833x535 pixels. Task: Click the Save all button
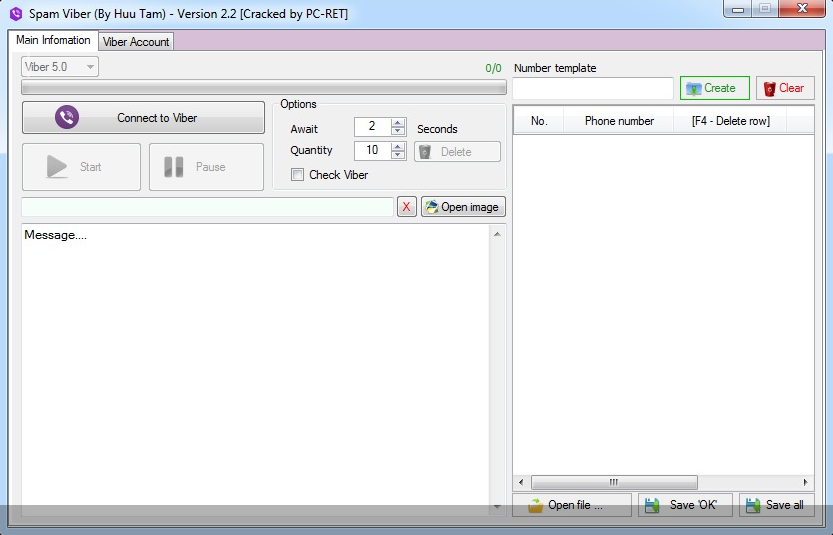click(x=776, y=505)
